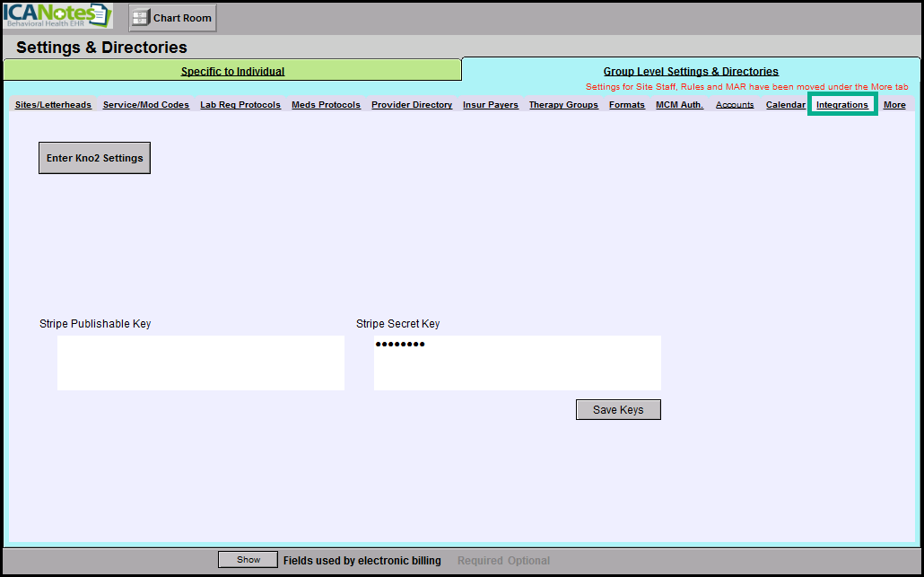924x577 pixels.
Task: Open the More tab
Action: pos(893,105)
